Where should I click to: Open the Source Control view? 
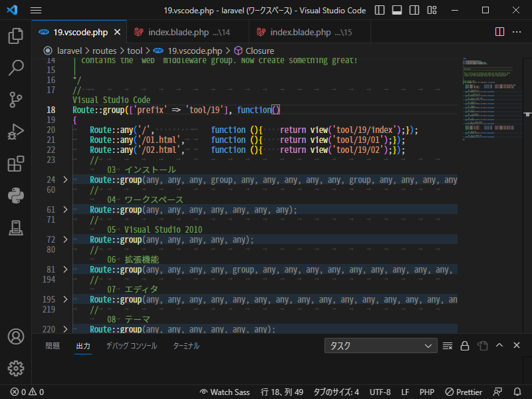pyautogui.click(x=15, y=100)
